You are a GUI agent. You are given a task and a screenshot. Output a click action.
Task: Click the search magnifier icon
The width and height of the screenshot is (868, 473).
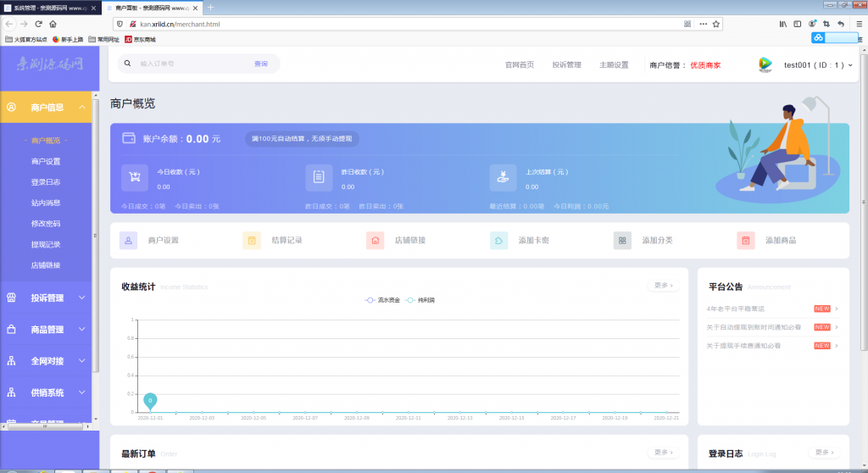coord(128,64)
